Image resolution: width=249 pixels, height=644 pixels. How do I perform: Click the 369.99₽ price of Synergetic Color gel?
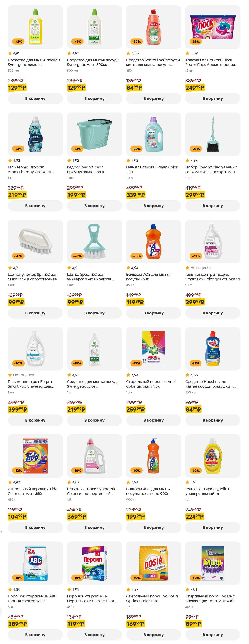click(76, 517)
